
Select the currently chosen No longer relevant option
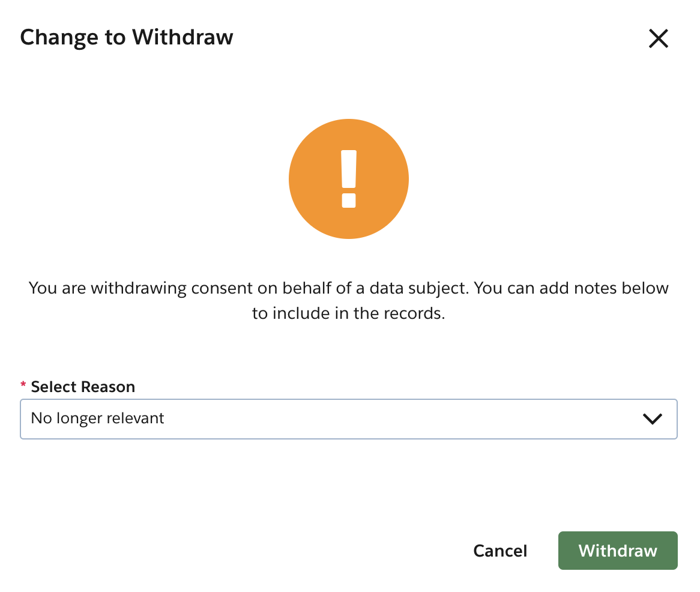pyautogui.click(x=98, y=418)
